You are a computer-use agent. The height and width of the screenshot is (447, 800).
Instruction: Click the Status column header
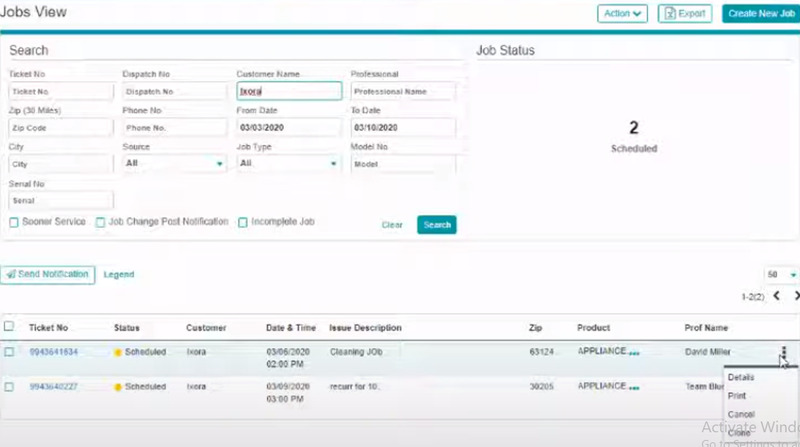(x=127, y=328)
